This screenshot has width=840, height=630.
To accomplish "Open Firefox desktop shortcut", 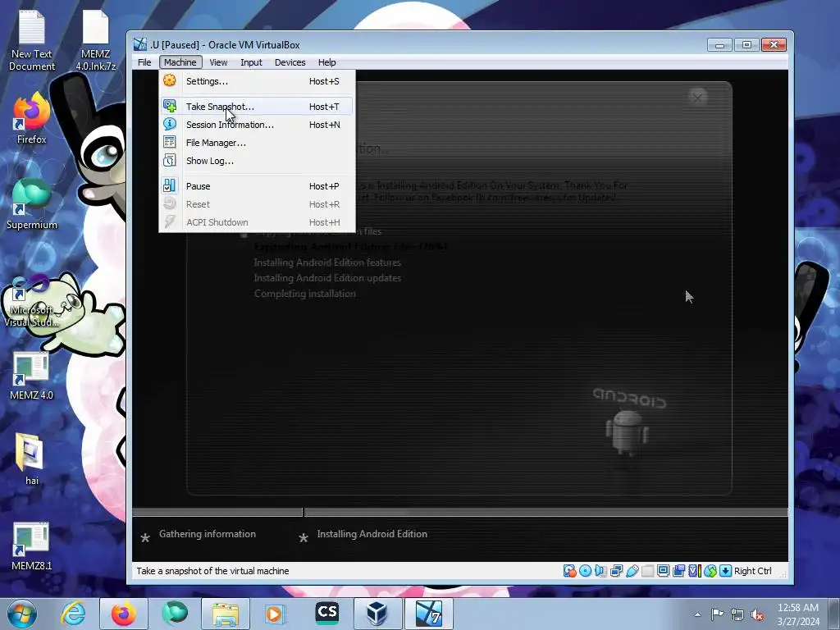I will (x=32, y=118).
